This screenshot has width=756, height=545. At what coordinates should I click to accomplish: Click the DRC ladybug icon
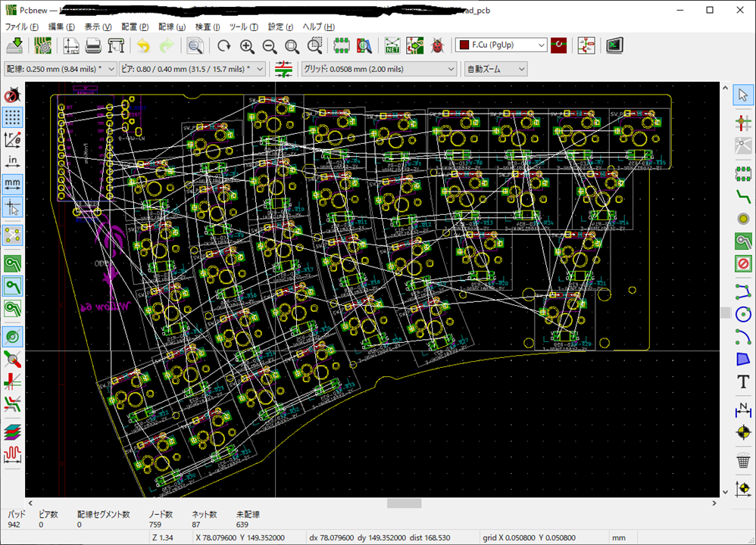click(438, 45)
